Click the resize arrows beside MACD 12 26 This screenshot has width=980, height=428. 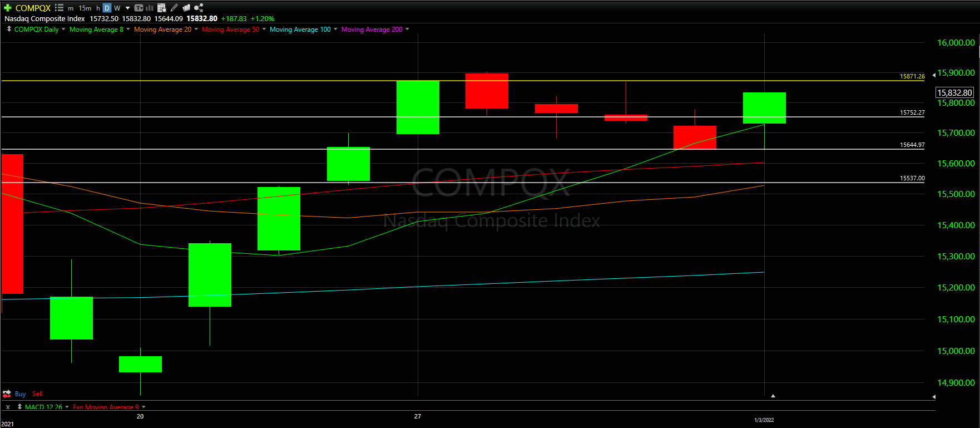(x=19, y=407)
